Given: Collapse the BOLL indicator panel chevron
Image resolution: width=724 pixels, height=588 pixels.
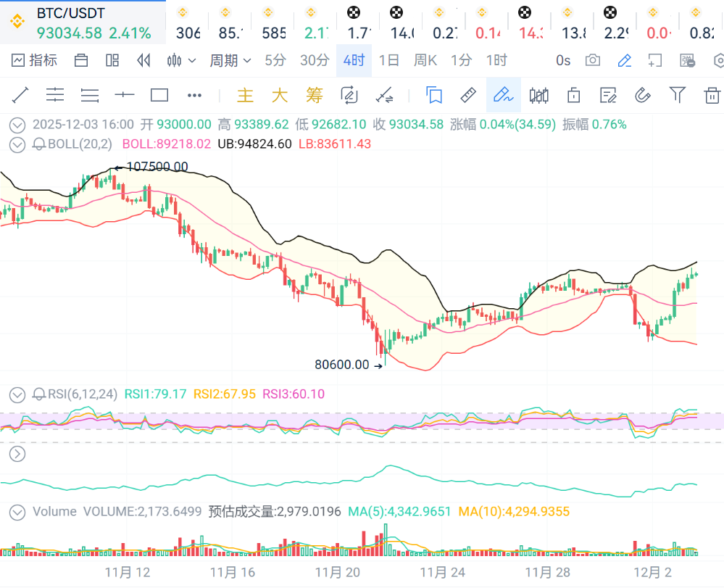Looking at the screenshot, I should (x=17, y=144).
